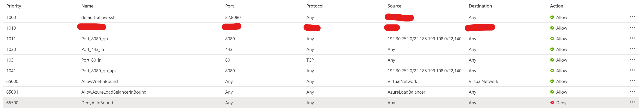This screenshot has height=110, width=644.
Task: Open the ellipsis menu for default-allow-ssh rule
Action: click(632, 17)
